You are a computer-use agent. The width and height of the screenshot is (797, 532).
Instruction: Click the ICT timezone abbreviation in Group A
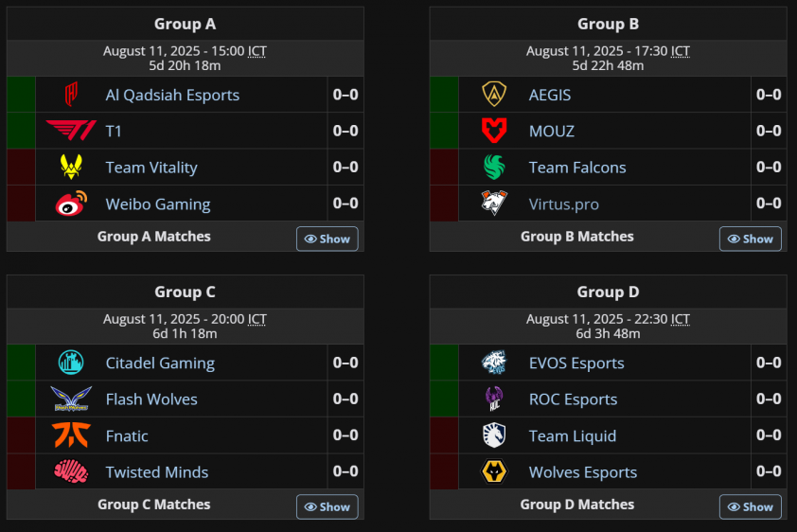click(257, 51)
